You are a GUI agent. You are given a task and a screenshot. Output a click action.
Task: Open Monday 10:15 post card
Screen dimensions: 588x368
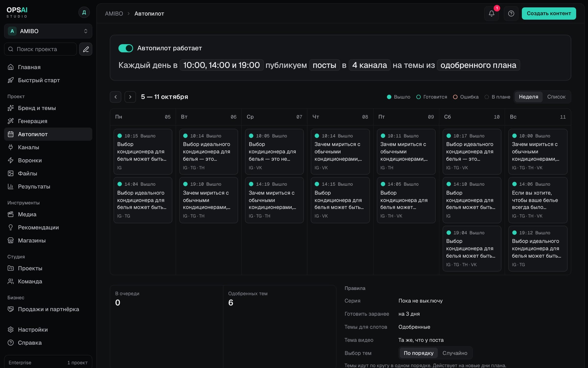point(143,152)
